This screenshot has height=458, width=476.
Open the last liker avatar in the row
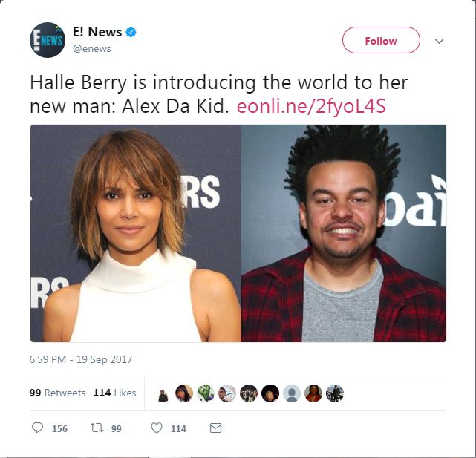click(335, 393)
